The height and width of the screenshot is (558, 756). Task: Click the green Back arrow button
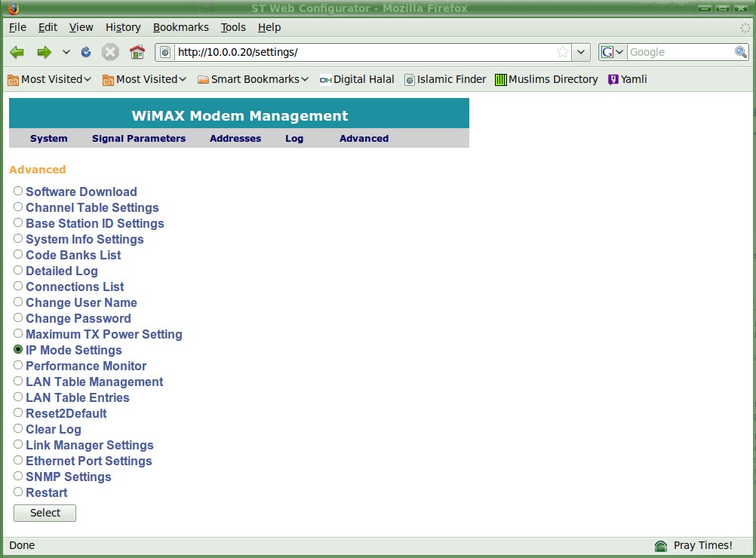pos(17,52)
